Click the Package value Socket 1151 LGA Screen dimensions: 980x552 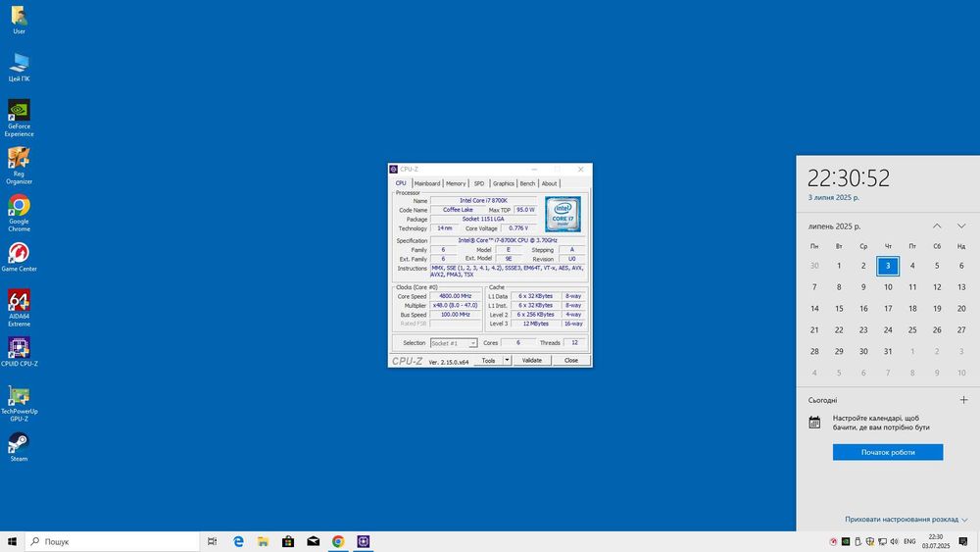(483, 220)
